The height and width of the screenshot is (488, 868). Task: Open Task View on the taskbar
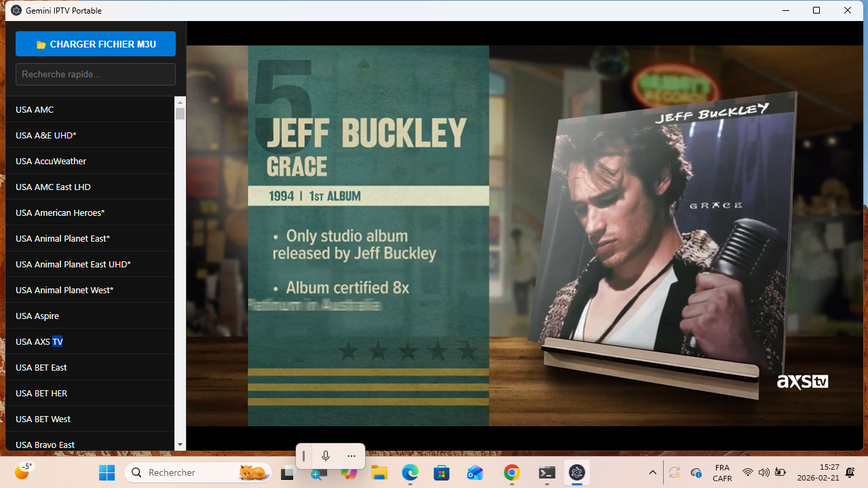pos(288,473)
